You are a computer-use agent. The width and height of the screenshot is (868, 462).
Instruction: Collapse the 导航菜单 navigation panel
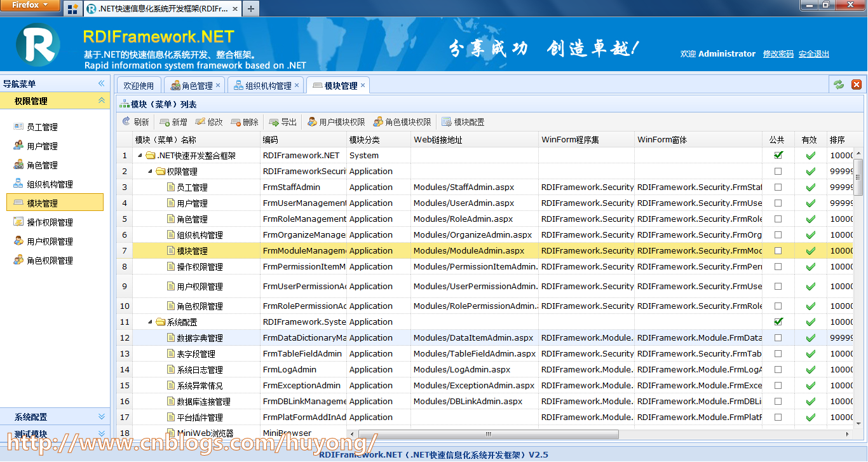(x=101, y=84)
